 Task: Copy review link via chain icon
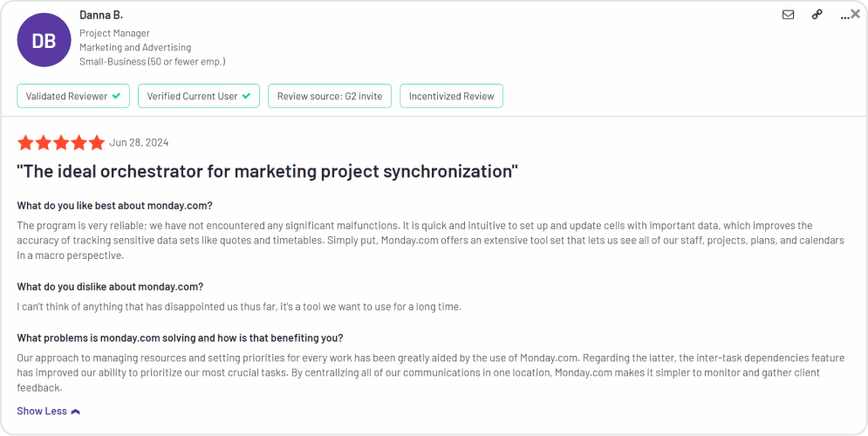pos(817,15)
